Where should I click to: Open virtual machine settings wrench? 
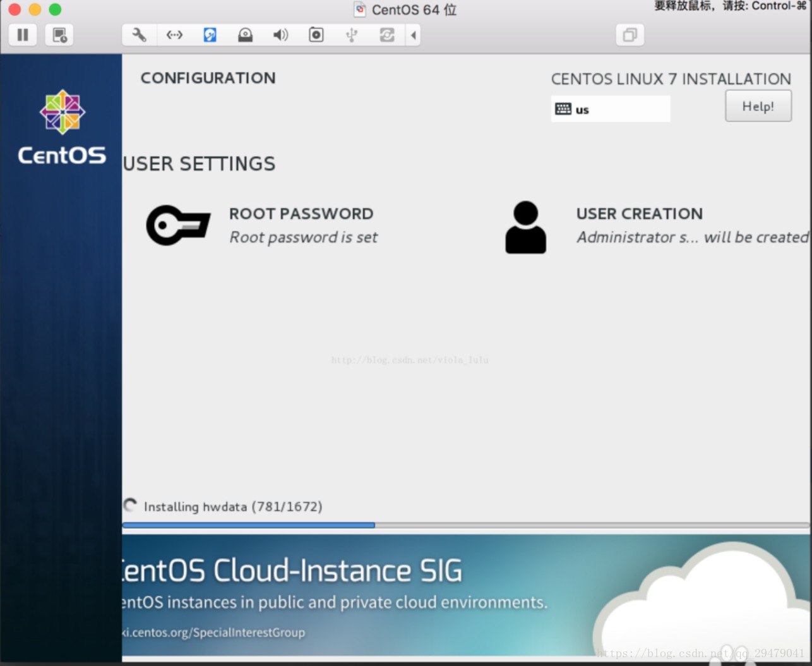(139, 35)
